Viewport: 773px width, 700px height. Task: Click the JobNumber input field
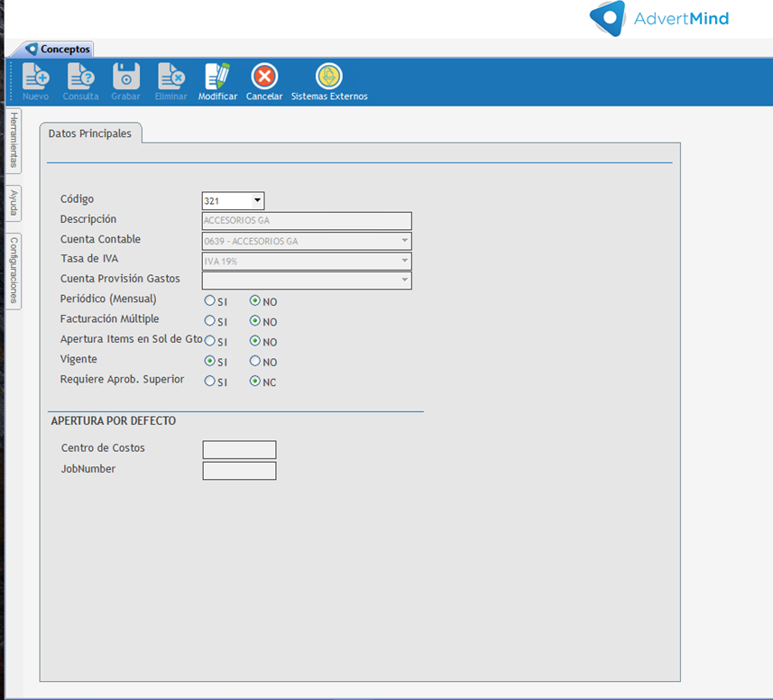(x=239, y=471)
